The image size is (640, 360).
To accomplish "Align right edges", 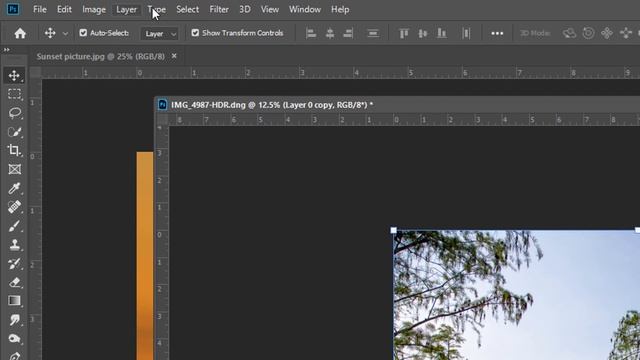I will pyautogui.click(x=348, y=33).
